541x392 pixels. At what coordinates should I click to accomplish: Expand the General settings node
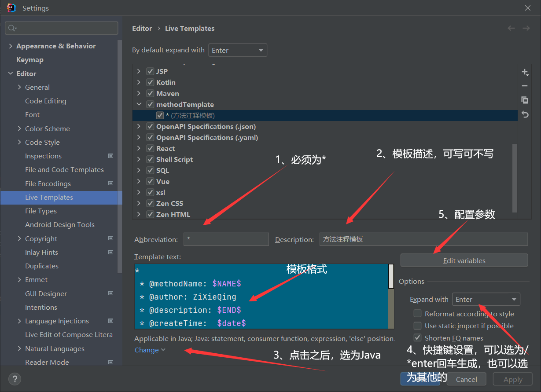tap(19, 87)
